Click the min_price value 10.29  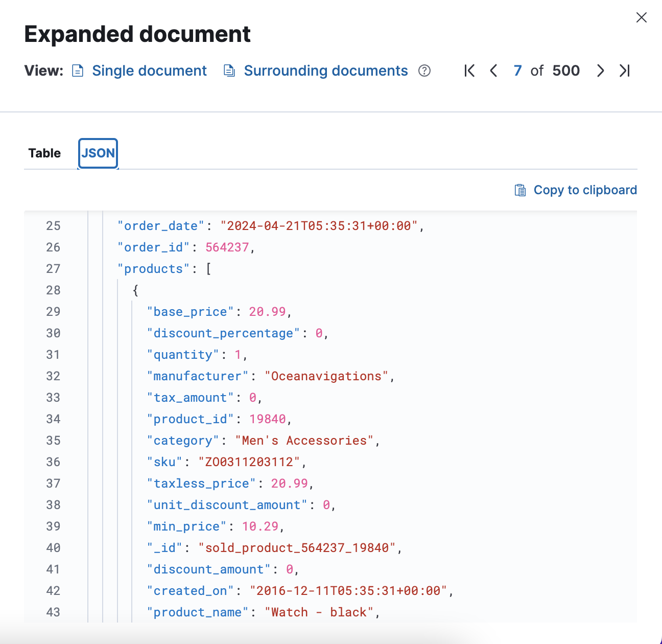coord(260,526)
